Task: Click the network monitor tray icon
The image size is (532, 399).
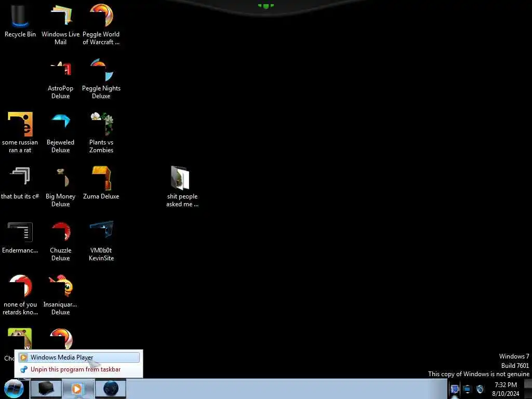Action: (x=467, y=389)
